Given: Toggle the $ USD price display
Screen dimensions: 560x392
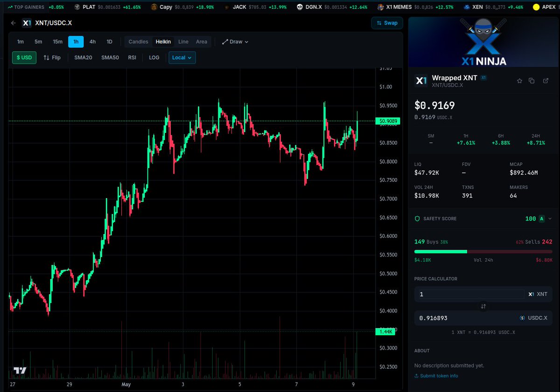Looking at the screenshot, I should [24, 57].
